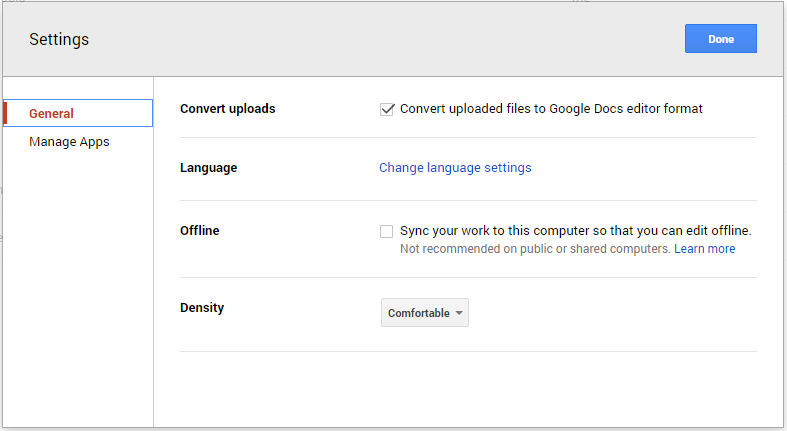787x431 pixels.
Task: Click the 'Convert uploaded files to Google Docs' text
Action: pyautogui.click(x=551, y=109)
